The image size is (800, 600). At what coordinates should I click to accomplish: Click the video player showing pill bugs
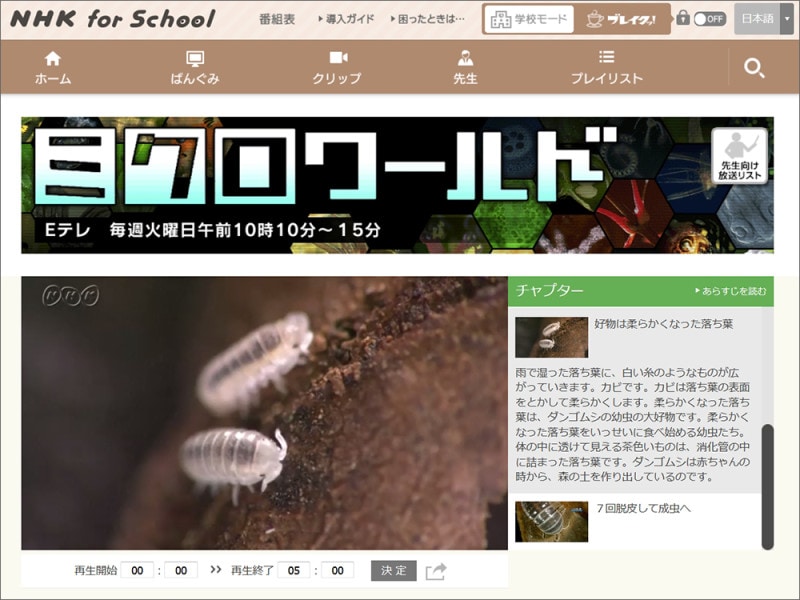264,413
